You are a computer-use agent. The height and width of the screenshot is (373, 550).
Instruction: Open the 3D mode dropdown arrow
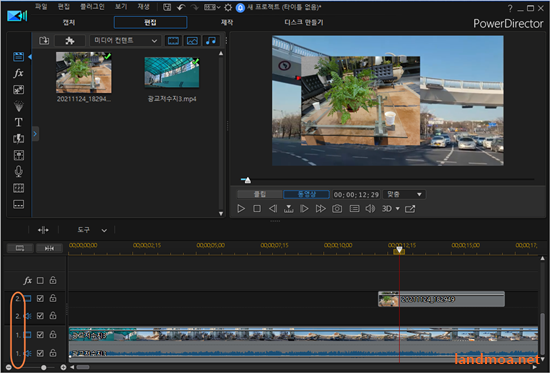pyautogui.click(x=398, y=209)
